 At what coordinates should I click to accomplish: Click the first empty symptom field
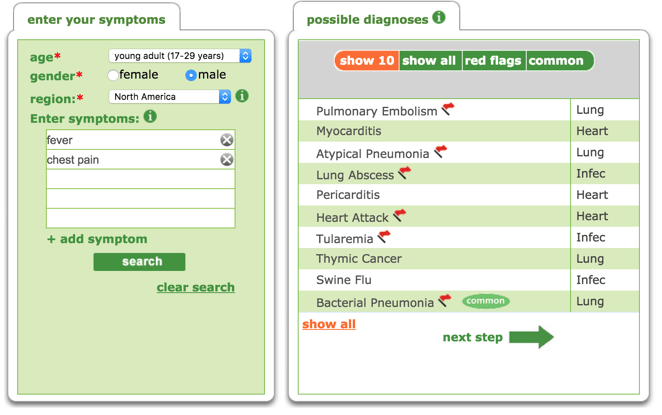141,179
